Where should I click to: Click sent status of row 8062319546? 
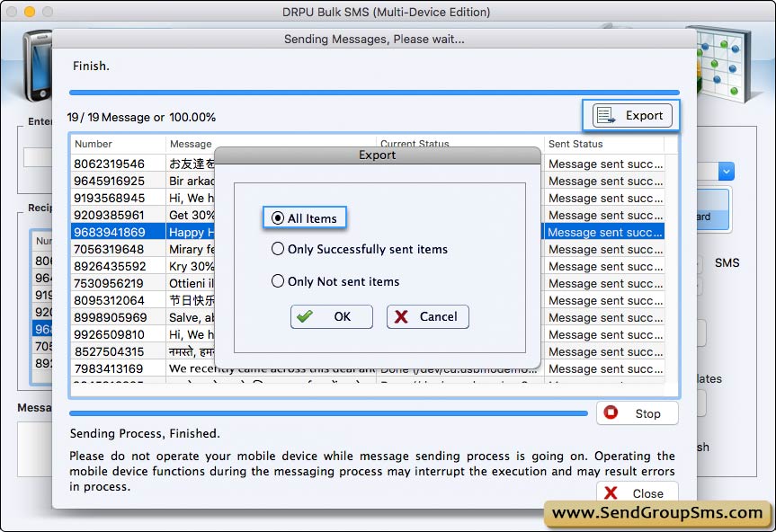(605, 164)
